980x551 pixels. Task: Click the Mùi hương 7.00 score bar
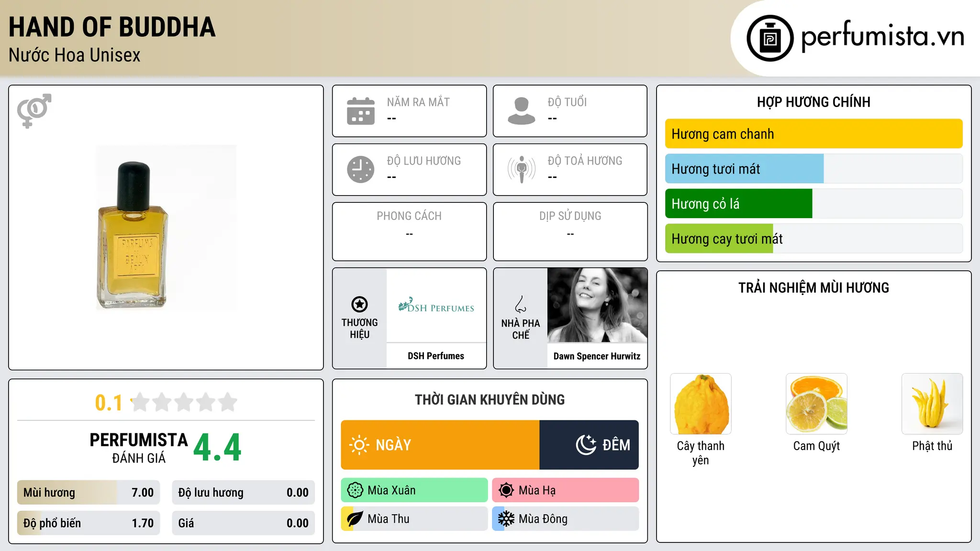coord(89,493)
